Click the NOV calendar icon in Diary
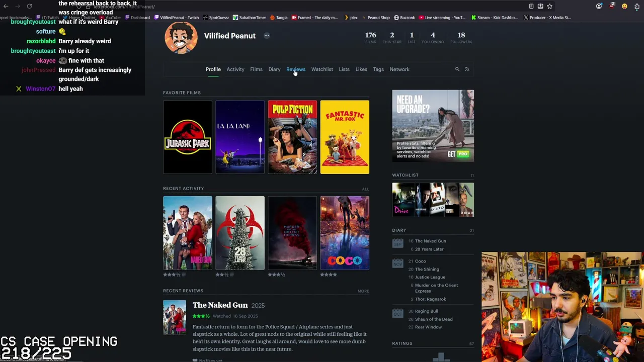 [397, 263]
